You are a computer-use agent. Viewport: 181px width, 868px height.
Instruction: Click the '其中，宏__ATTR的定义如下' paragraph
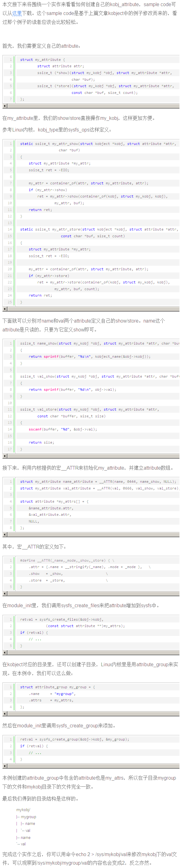tap(34, 547)
